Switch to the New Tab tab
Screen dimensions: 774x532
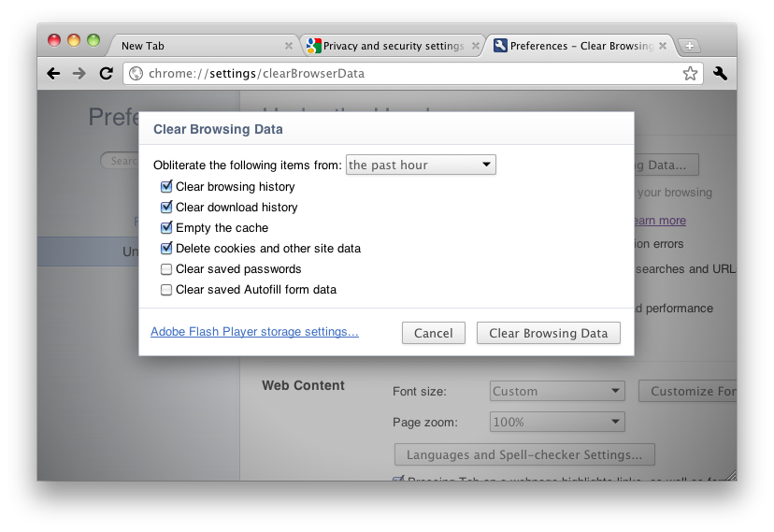196,46
